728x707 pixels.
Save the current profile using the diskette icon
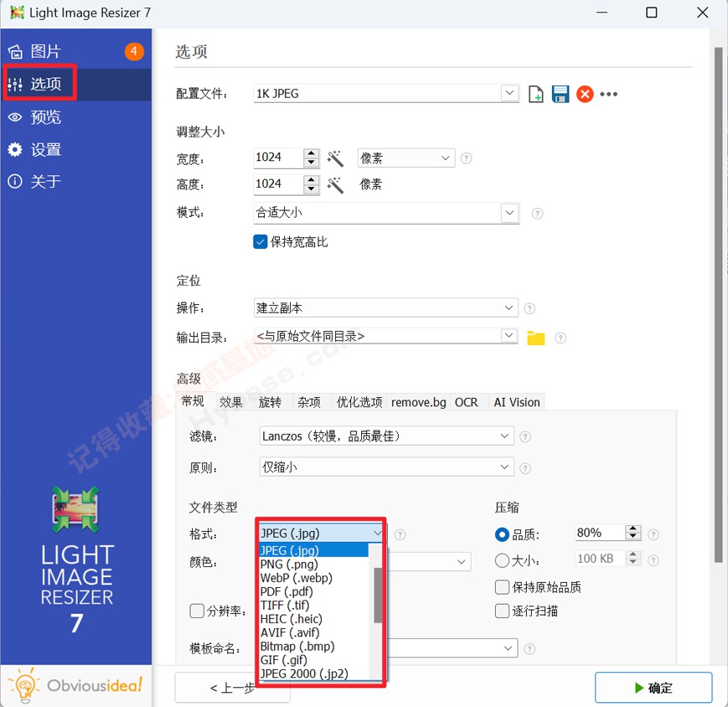click(560, 94)
